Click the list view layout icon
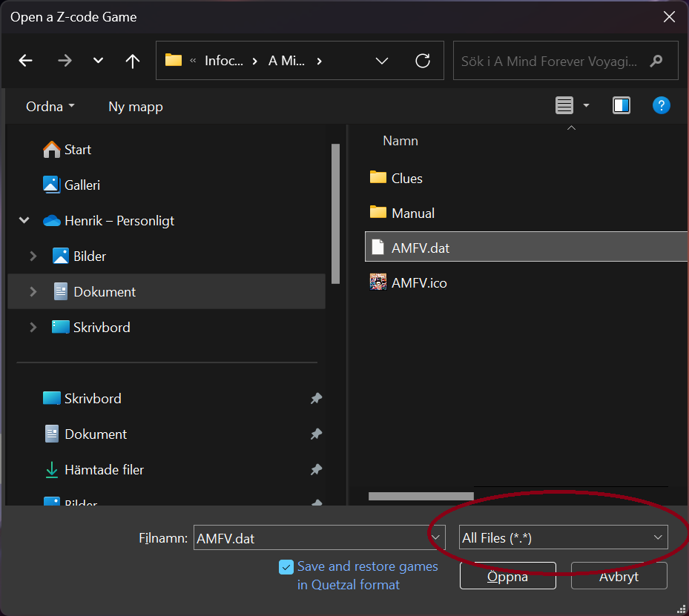The image size is (689, 616). point(564,106)
